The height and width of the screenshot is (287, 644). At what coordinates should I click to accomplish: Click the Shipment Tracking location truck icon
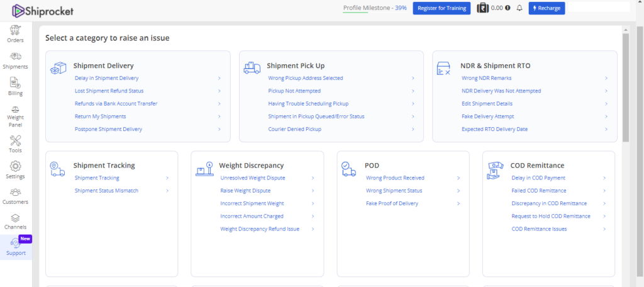[57, 169]
